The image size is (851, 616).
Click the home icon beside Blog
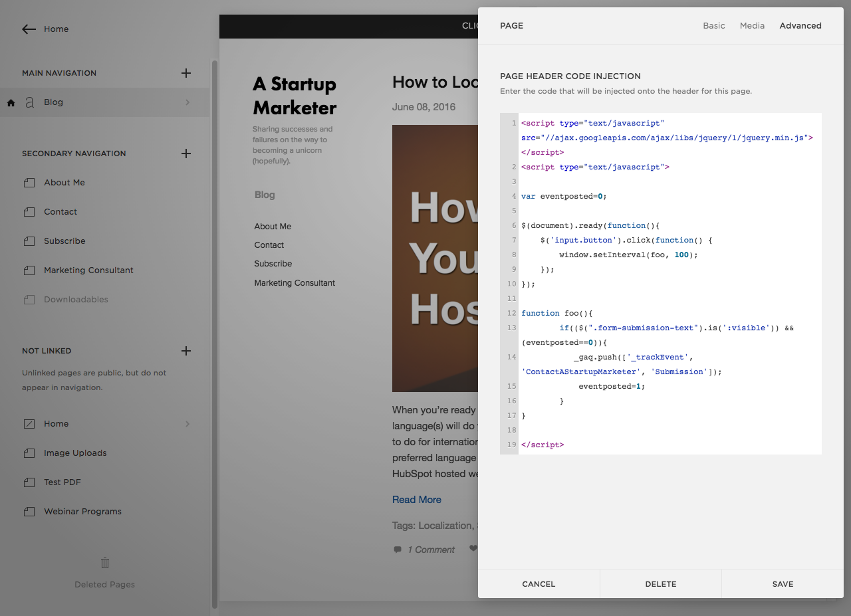[x=11, y=102]
